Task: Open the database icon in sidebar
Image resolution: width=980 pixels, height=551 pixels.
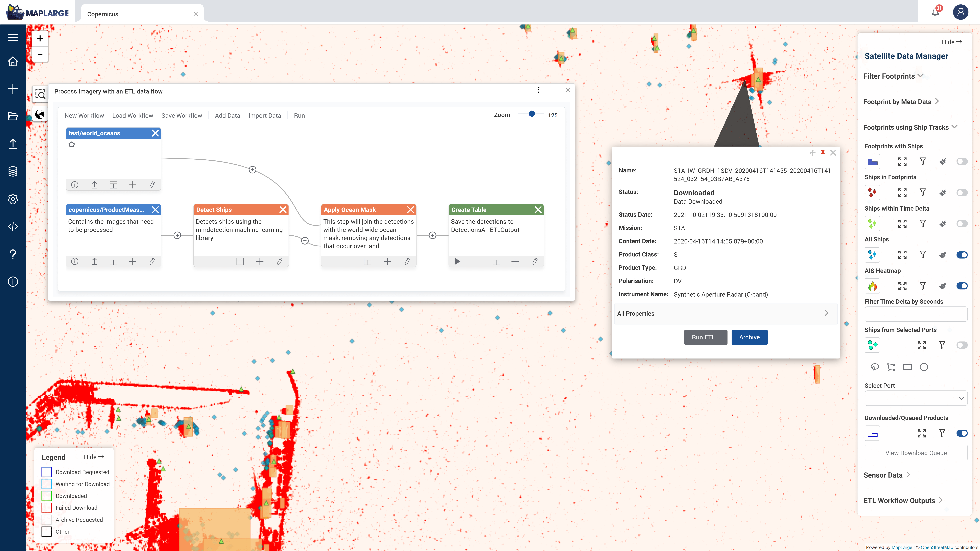Action: click(x=13, y=172)
